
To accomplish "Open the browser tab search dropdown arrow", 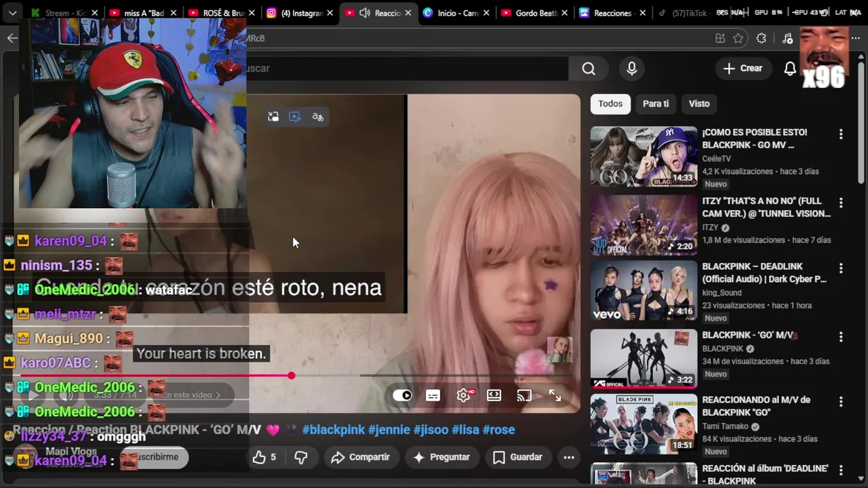I will (x=12, y=13).
